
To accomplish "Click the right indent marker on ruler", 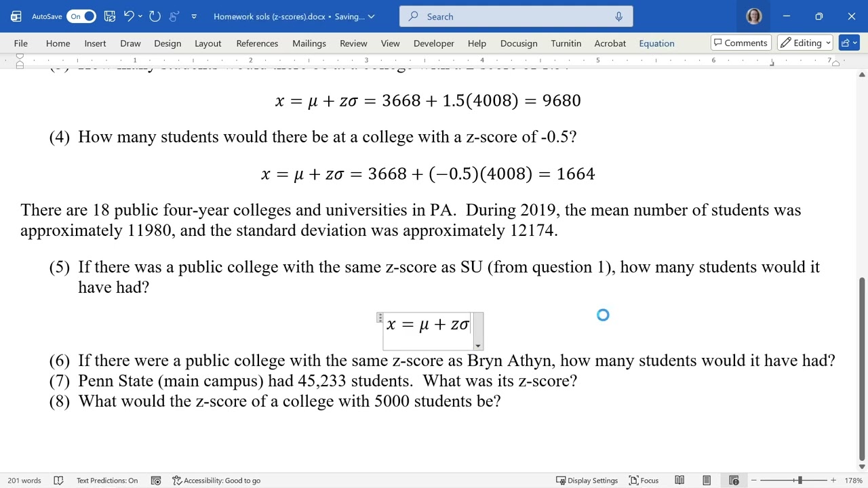I will pos(835,63).
